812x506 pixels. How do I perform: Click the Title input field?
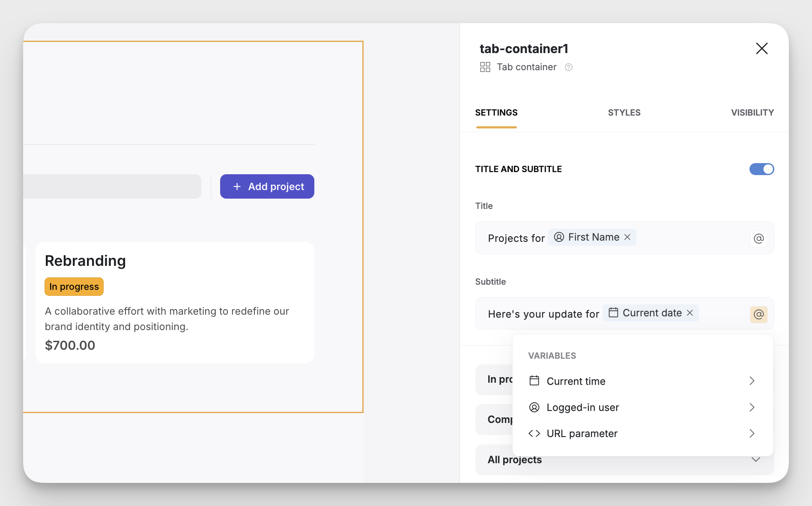tap(624, 238)
